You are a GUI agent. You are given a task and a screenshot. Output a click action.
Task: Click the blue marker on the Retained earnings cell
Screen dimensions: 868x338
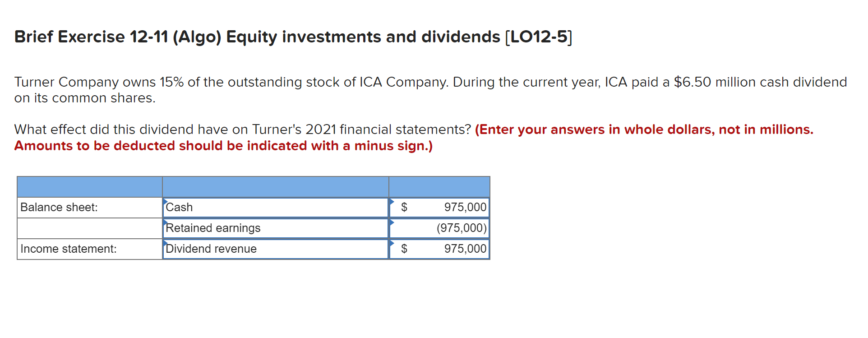click(x=165, y=223)
